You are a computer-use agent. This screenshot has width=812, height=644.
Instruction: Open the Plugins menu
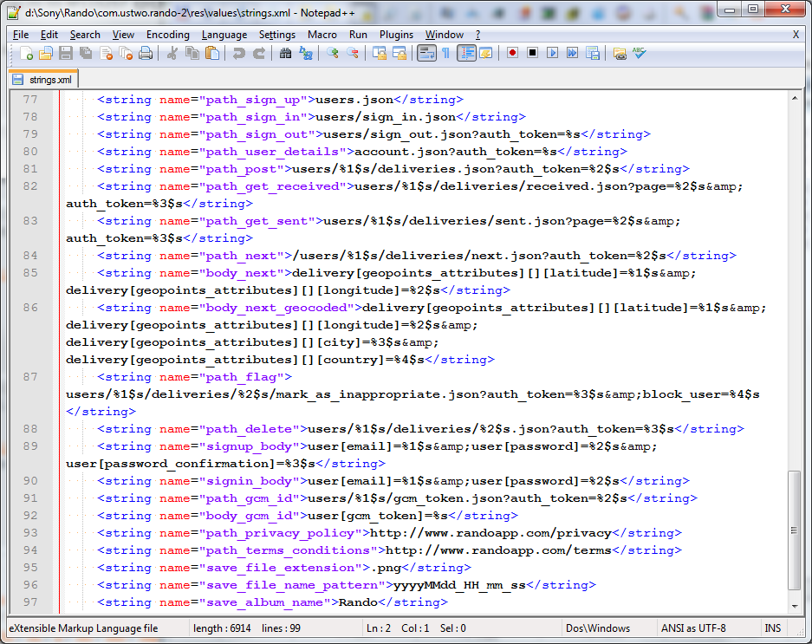click(x=396, y=35)
